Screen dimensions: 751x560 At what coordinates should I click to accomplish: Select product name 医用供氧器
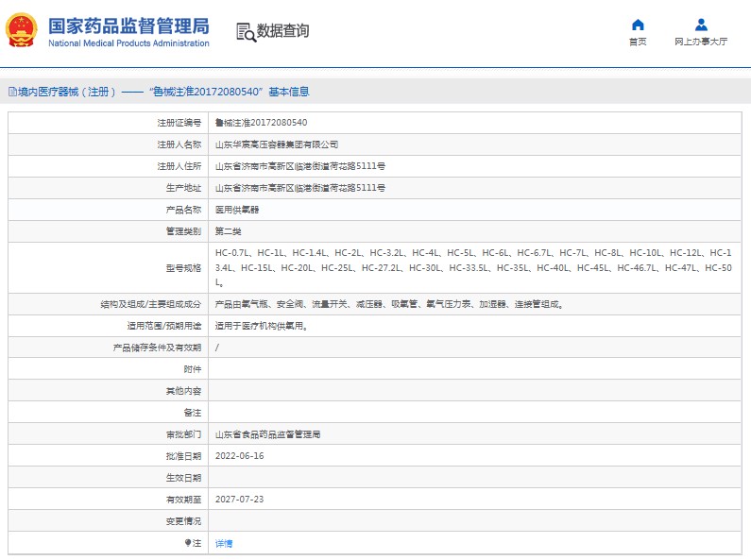tap(236, 209)
